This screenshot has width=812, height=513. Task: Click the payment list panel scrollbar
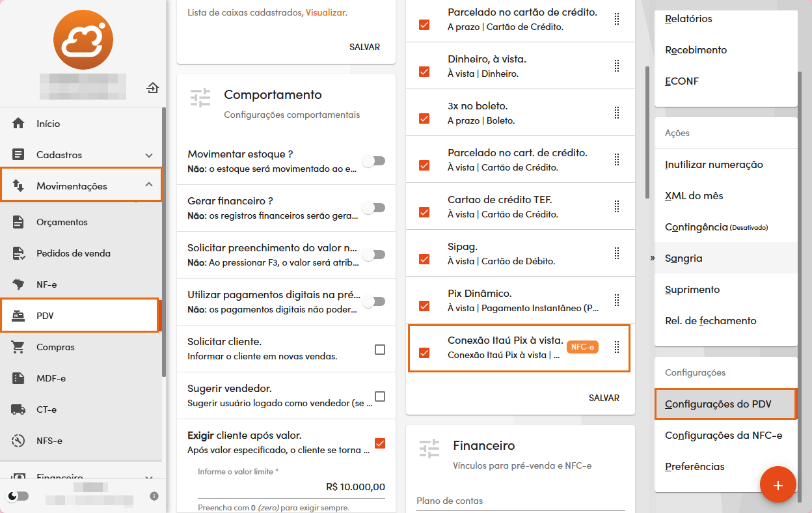tap(647, 132)
